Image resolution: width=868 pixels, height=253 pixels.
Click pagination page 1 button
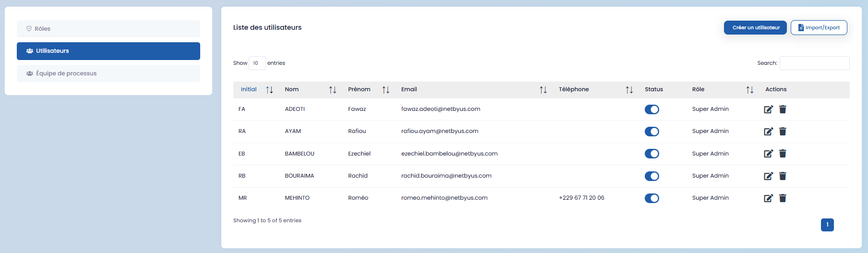pos(827,225)
